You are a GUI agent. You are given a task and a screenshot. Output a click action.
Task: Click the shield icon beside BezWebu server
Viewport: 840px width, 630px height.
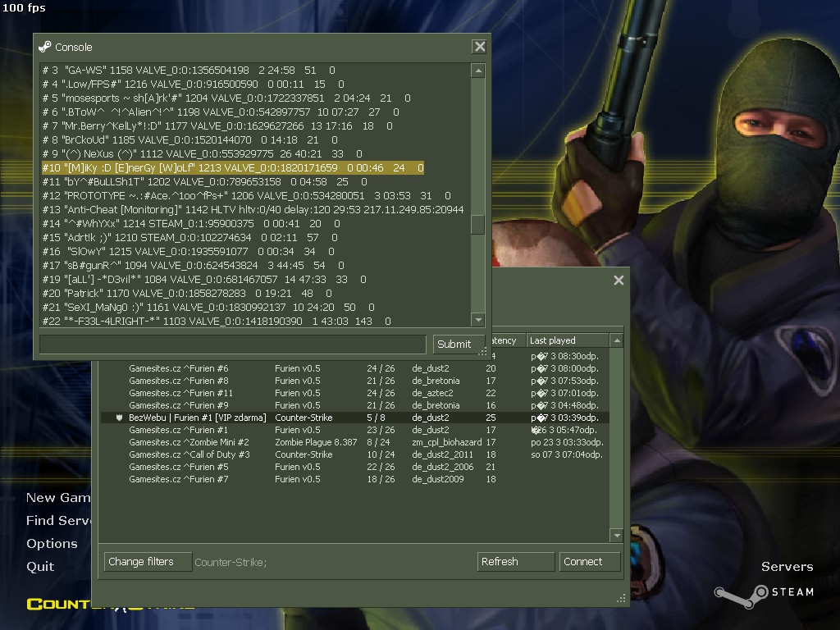[x=119, y=418]
